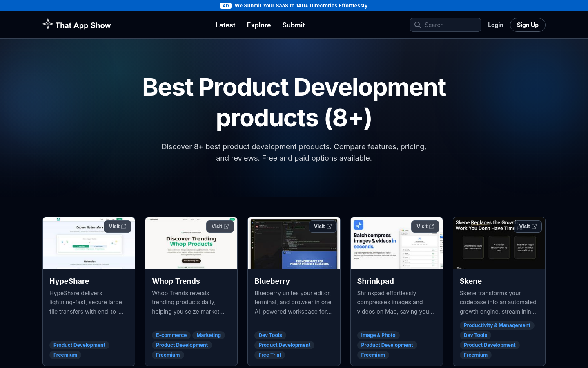Image resolution: width=588 pixels, height=368 pixels.
Task: Click the Login link
Action: [x=495, y=25]
